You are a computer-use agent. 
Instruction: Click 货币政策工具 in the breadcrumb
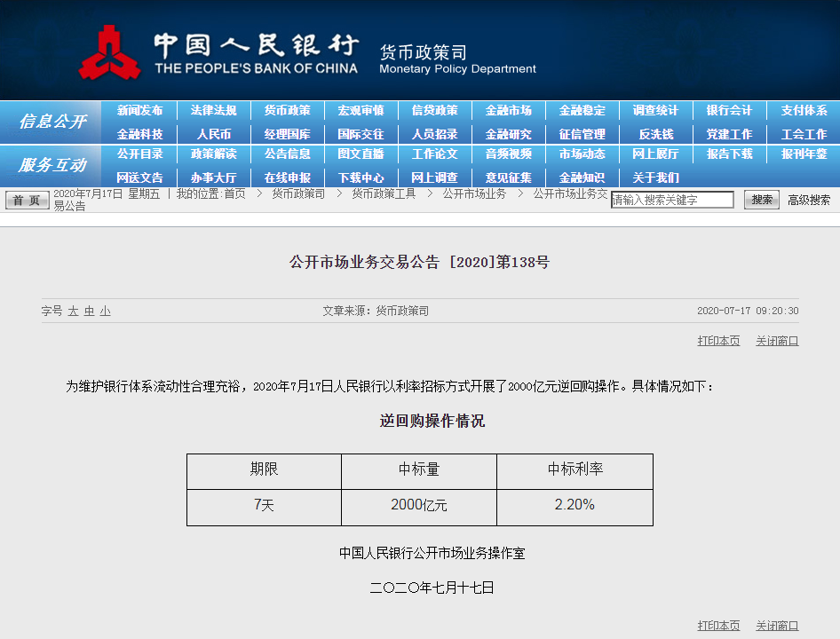[384, 193]
